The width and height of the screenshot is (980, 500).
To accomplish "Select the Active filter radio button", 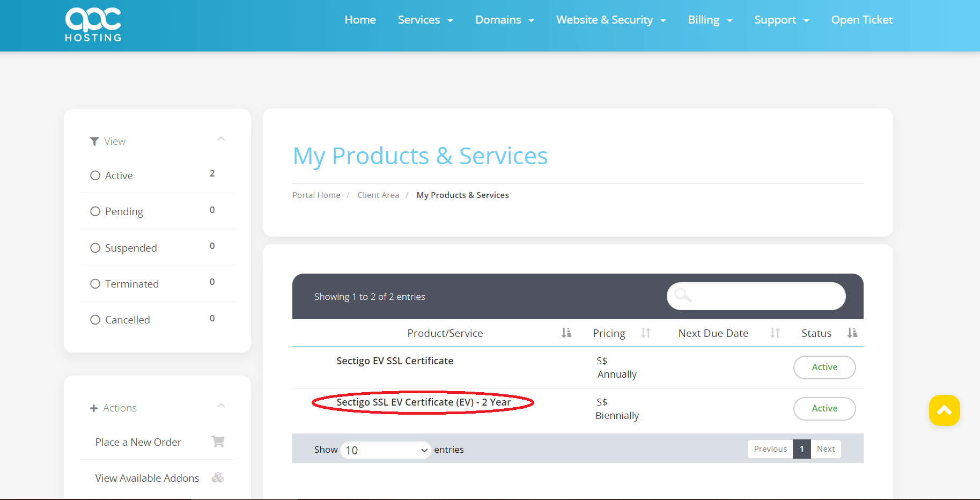I will click(x=95, y=175).
